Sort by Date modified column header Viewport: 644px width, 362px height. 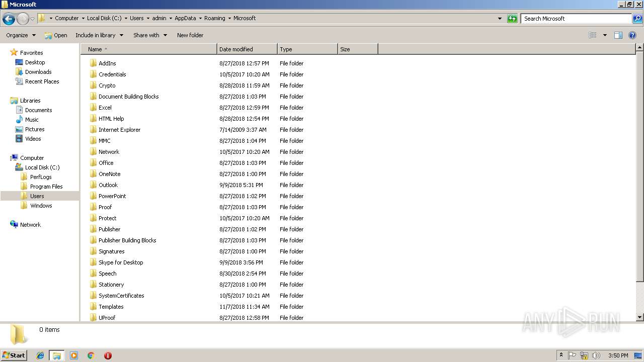click(247, 49)
